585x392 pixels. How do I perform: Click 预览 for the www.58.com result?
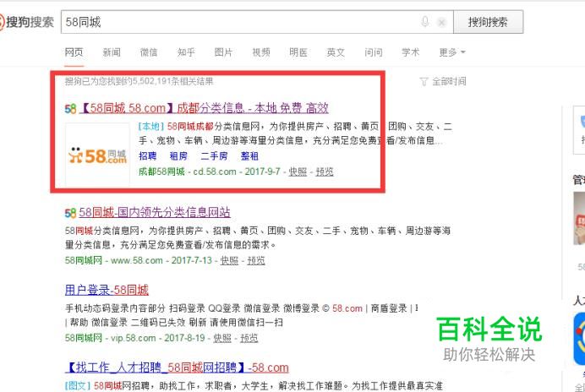256,260
